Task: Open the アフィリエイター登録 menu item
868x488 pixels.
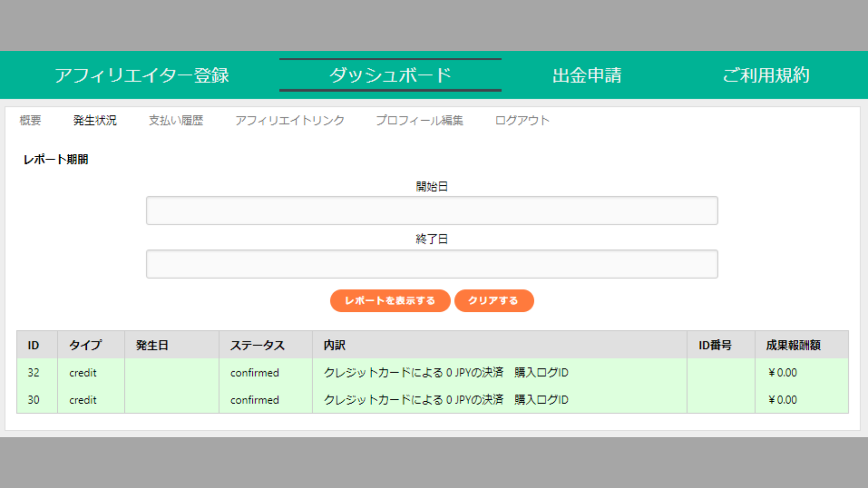Action: coord(142,75)
